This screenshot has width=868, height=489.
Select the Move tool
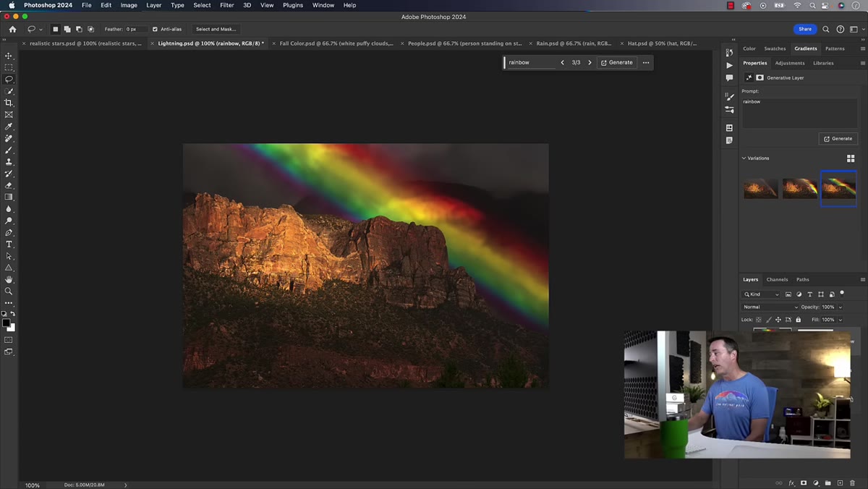coord(9,56)
